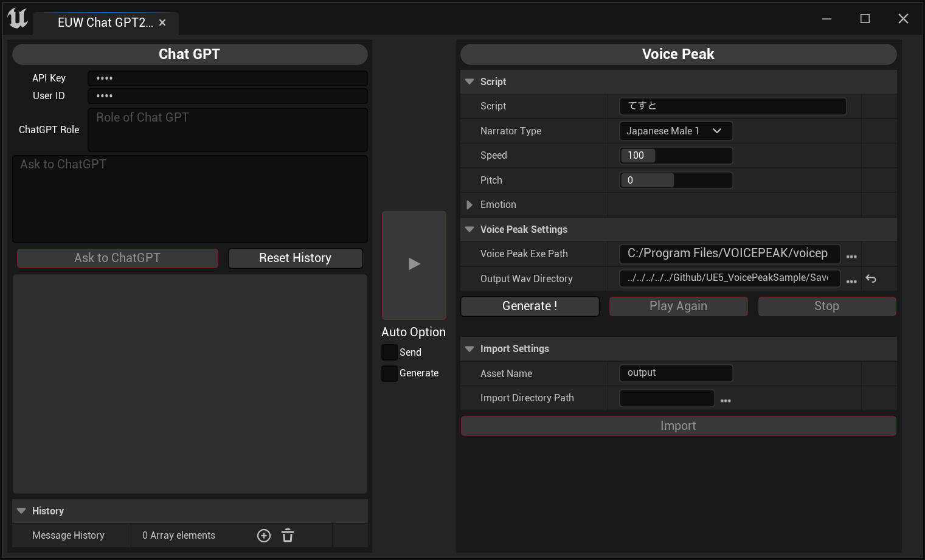Click the Script text field

point(733,106)
